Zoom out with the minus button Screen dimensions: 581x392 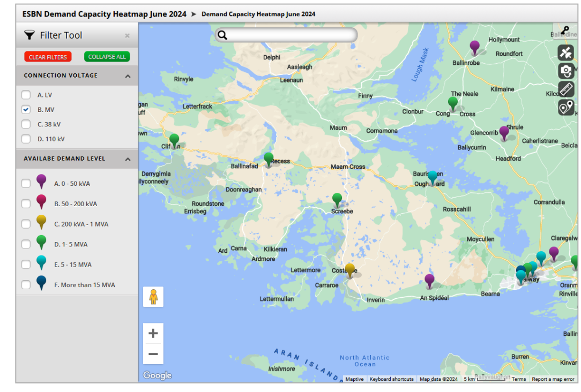click(153, 354)
